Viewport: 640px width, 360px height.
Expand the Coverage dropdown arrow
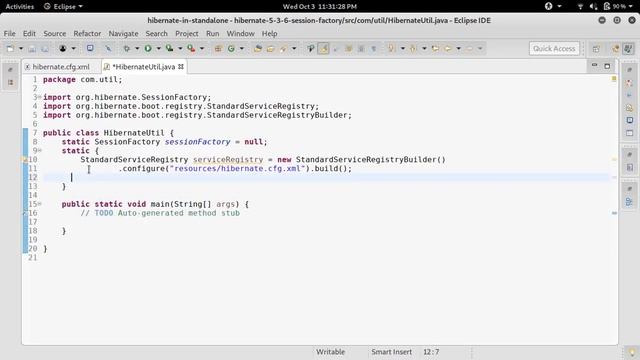tap(180, 49)
